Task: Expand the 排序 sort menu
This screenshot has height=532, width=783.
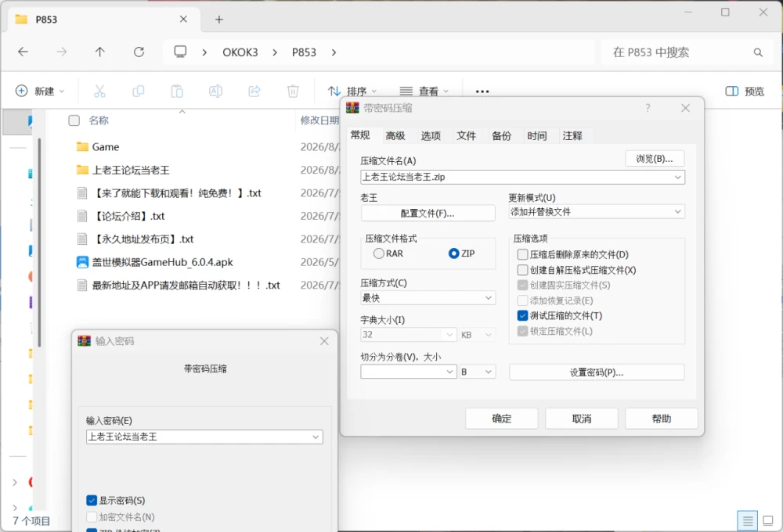Action: pos(352,92)
